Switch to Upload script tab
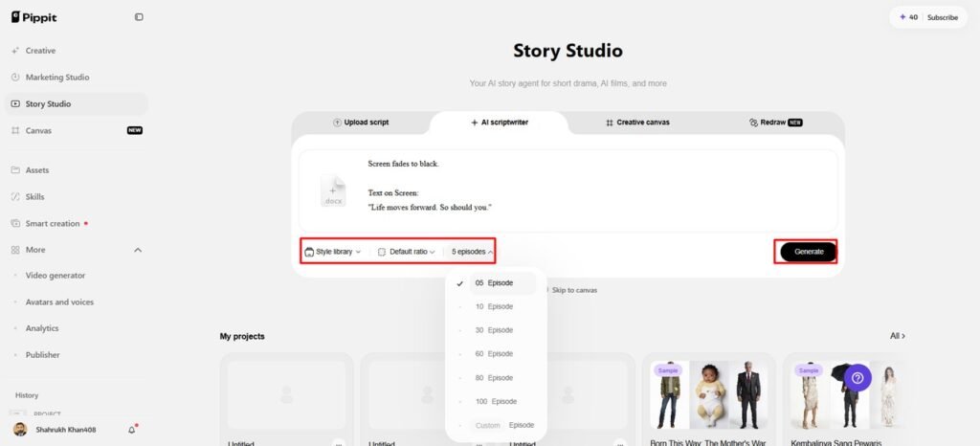 (x=361, y=123)
